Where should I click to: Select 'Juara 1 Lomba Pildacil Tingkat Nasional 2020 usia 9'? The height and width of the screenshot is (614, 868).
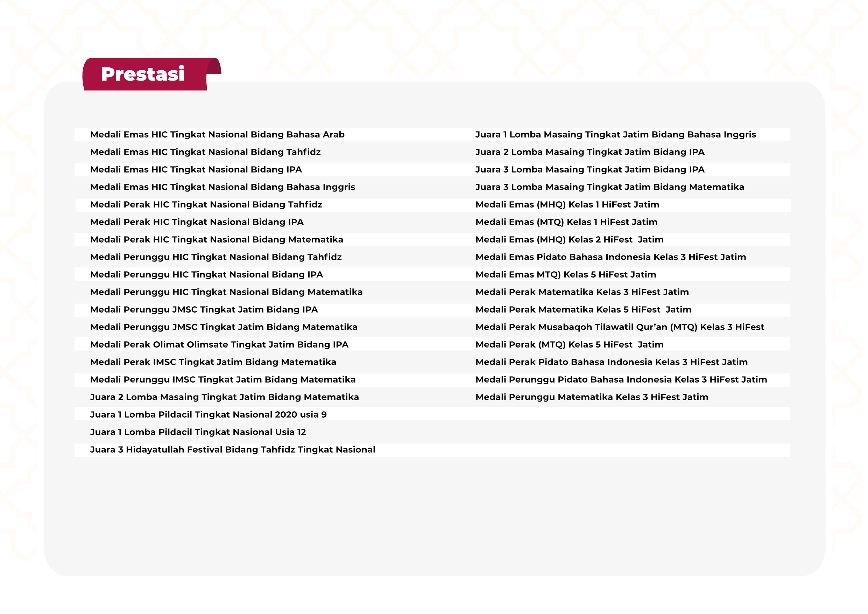[x=208, y=414]
